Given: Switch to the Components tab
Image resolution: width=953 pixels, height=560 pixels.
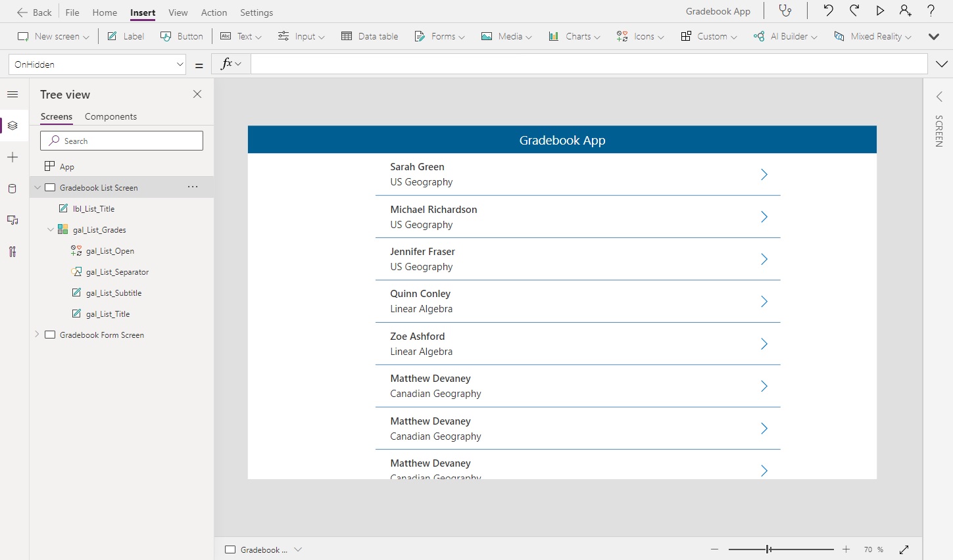Looking at the screenshot, I should point(110,116).
